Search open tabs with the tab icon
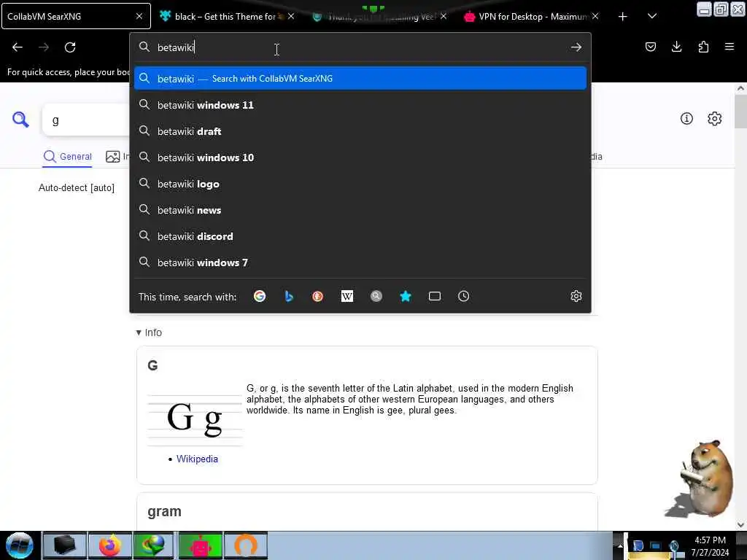The image size is (747, 560). pos(435,296)
